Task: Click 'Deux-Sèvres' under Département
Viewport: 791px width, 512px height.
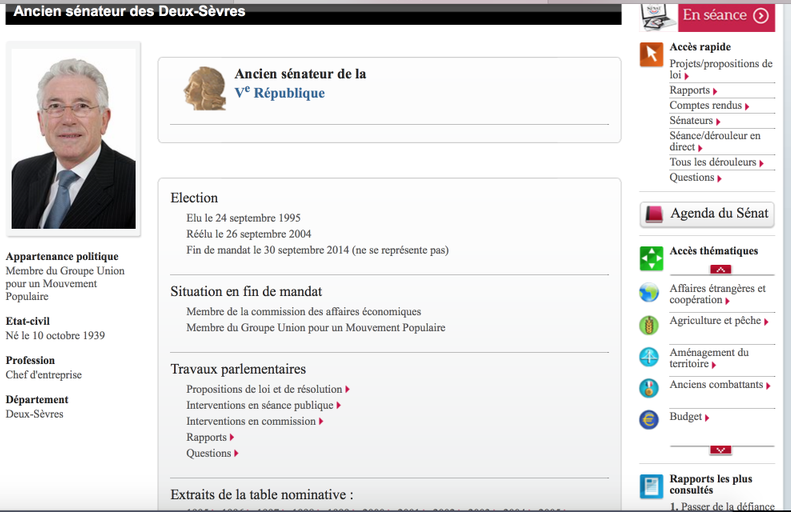Action: (x=34, y=414)
